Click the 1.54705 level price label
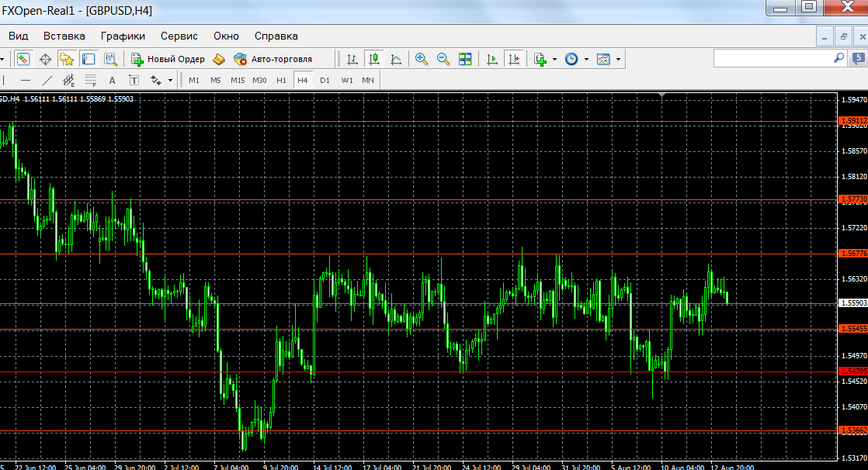 (853, 371)
